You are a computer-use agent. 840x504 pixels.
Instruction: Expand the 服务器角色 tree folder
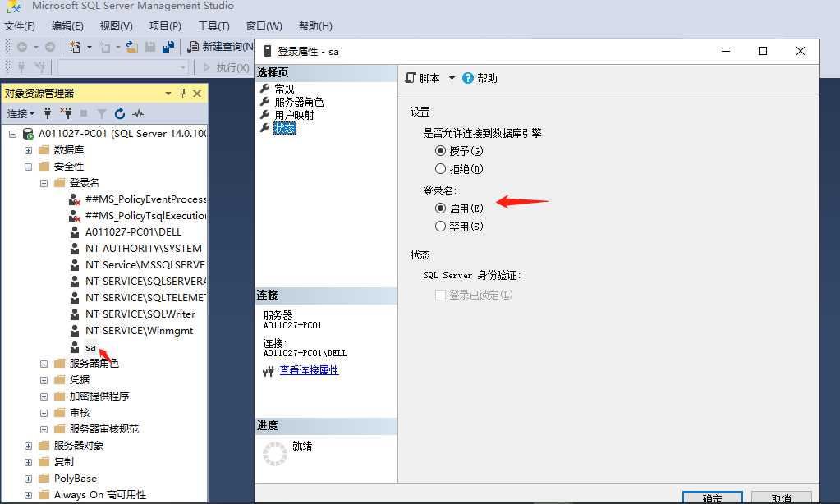click(44, 364)
